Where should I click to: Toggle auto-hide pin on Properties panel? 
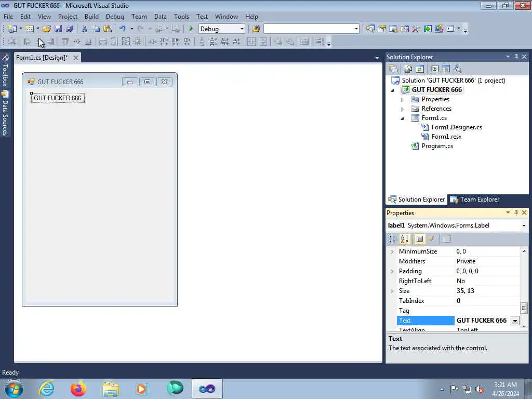coord(516,212)
